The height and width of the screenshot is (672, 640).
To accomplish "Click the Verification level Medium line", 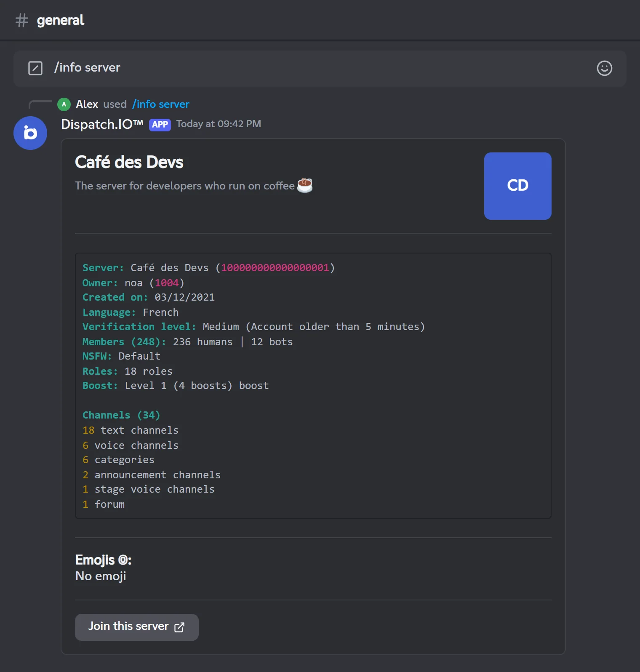I will point(254,327).
